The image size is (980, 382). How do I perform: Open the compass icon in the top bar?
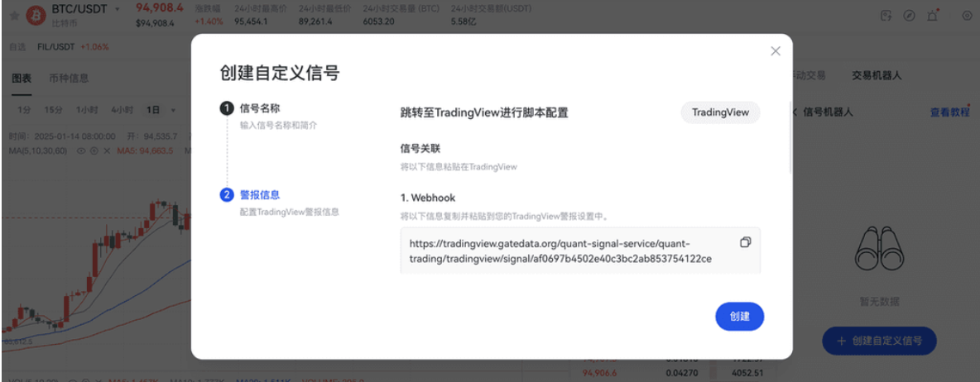909,16
